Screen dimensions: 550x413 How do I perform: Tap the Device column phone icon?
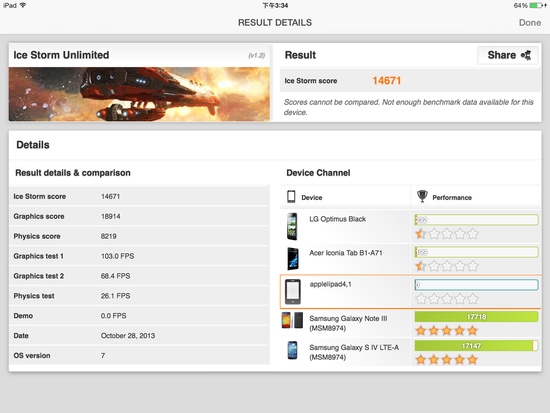291,196
